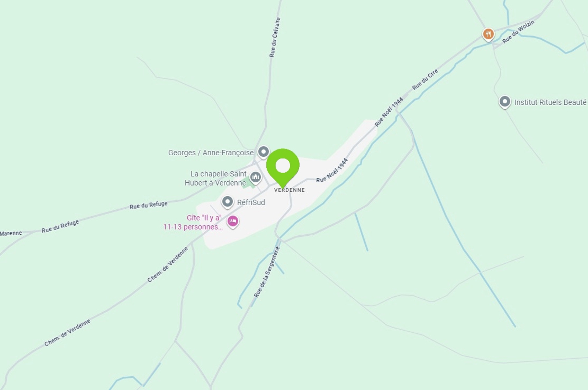The width and height of the screenshot is (588, 390).
Task: Click the Gîte "Il y a" label
Action: coord(193,222)
